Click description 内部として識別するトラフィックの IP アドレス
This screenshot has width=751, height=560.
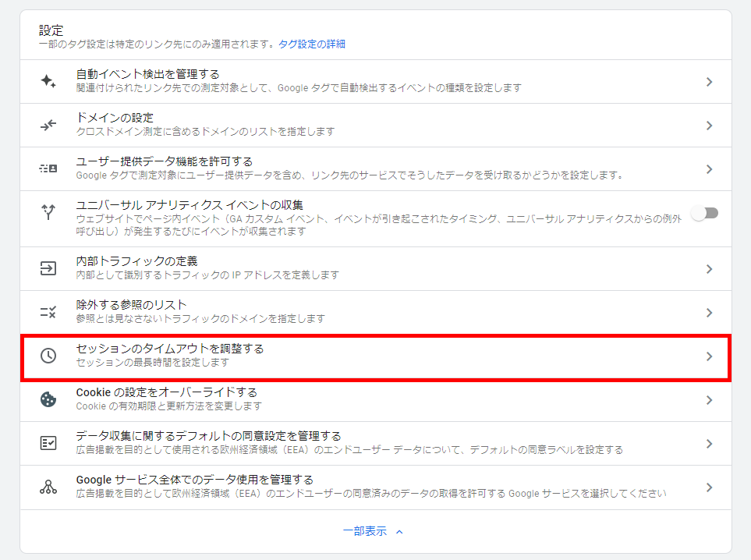tap(207, 275)
